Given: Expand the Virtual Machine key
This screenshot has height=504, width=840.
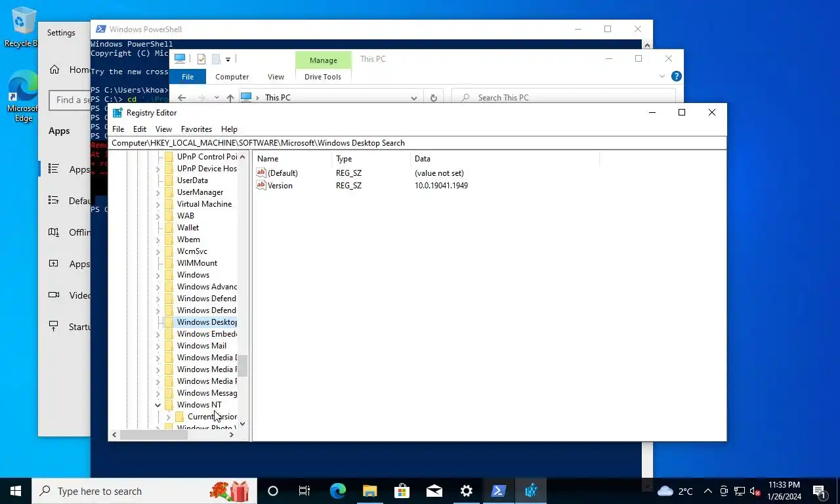Looking at the screenshot, I should pyautogui.click(x=157, y=204).
